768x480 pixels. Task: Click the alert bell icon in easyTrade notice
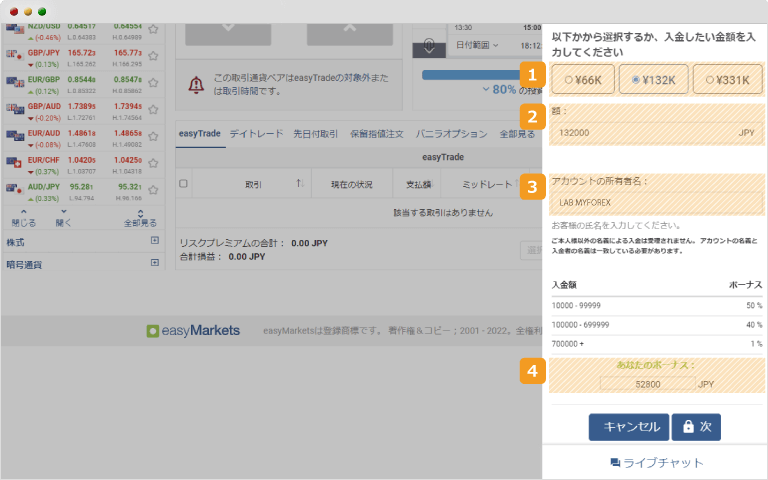(196, 85)
